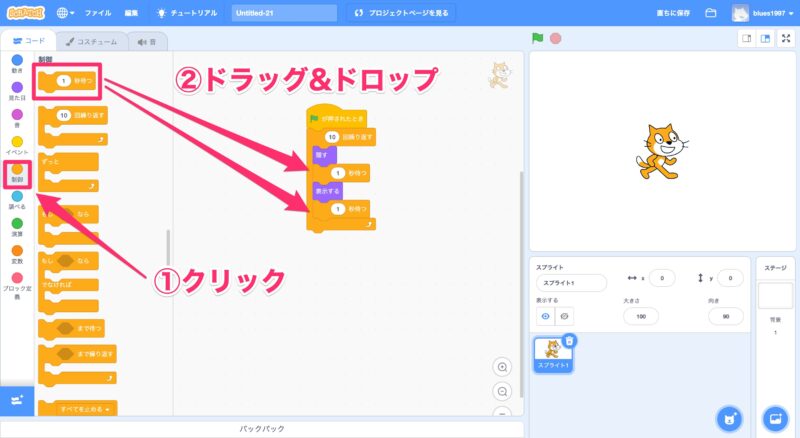Open the globe language dropdown
Viewport: 800px width, 438px height.
coord(67,13)
